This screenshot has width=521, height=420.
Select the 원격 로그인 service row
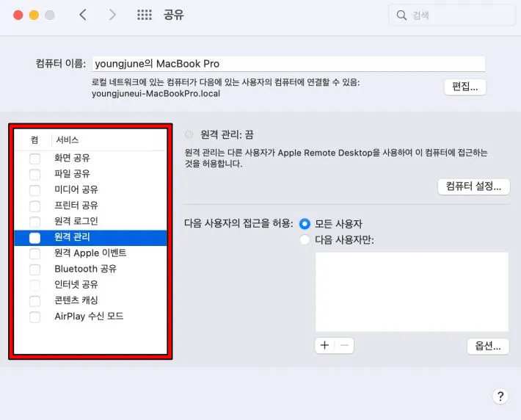pos(90,222)
